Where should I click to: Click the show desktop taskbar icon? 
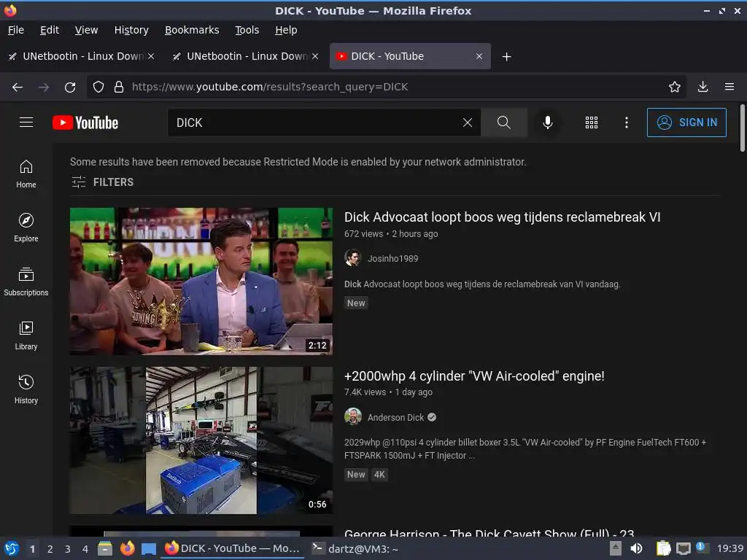[x=149, y=549]
